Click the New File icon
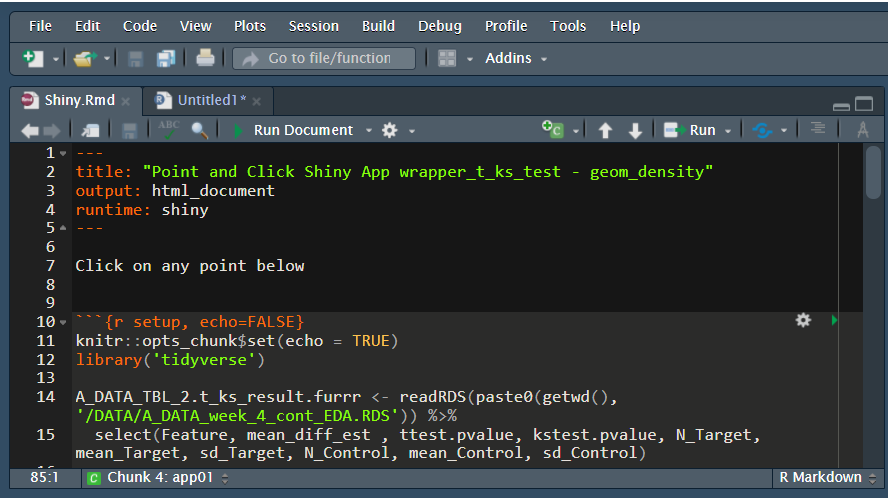 click(34, 59)
